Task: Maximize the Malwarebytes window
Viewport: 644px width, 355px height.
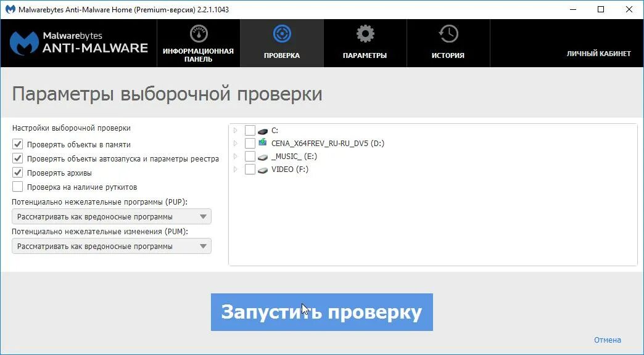Action: pyautogui.click(x=601, y=9)
